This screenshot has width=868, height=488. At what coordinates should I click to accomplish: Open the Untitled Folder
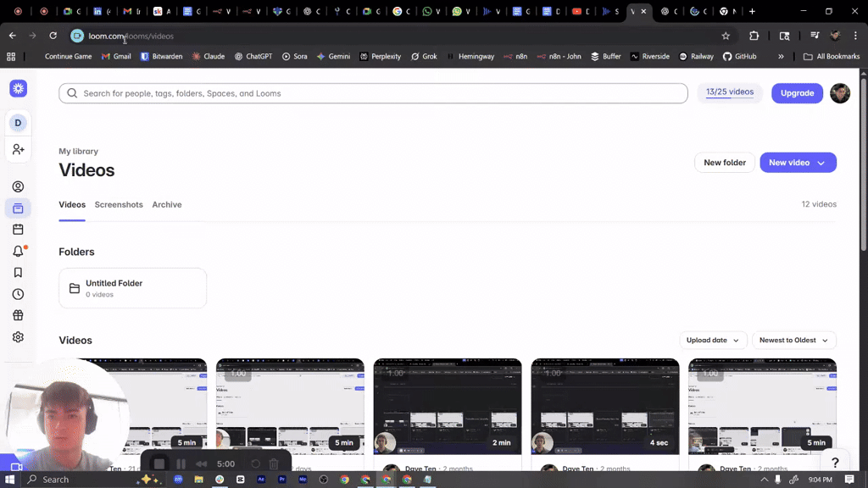pos(131,287)
